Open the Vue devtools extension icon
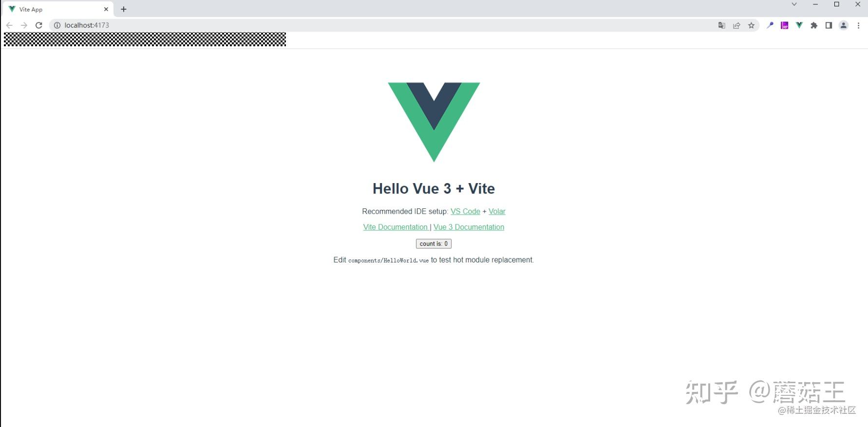The height and width of the screenshot is (427, 868). 799,25
